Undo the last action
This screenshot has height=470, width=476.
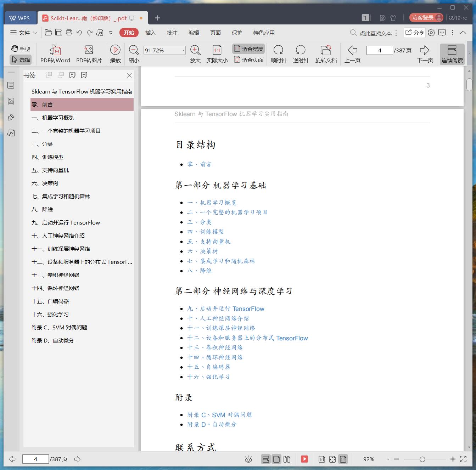[x=79, y=33]
